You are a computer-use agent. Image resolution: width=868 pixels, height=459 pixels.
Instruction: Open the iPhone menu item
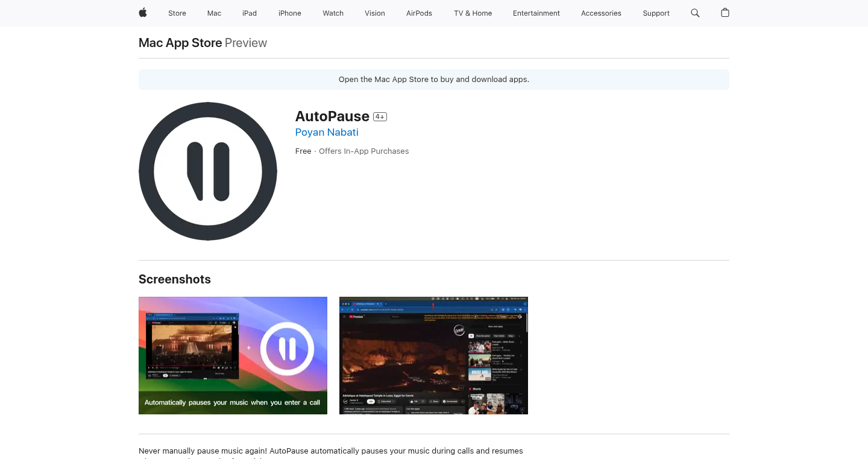(x=290, y=13)
